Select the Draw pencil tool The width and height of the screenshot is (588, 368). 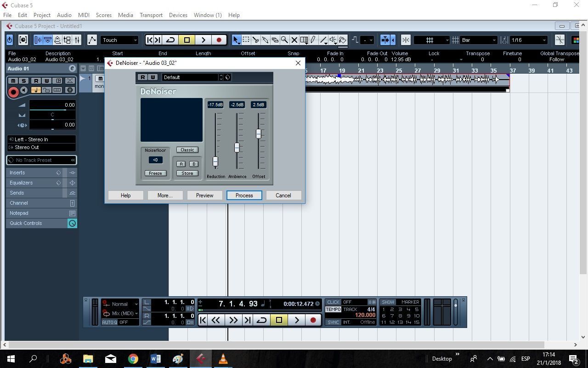tap(313, 40)
